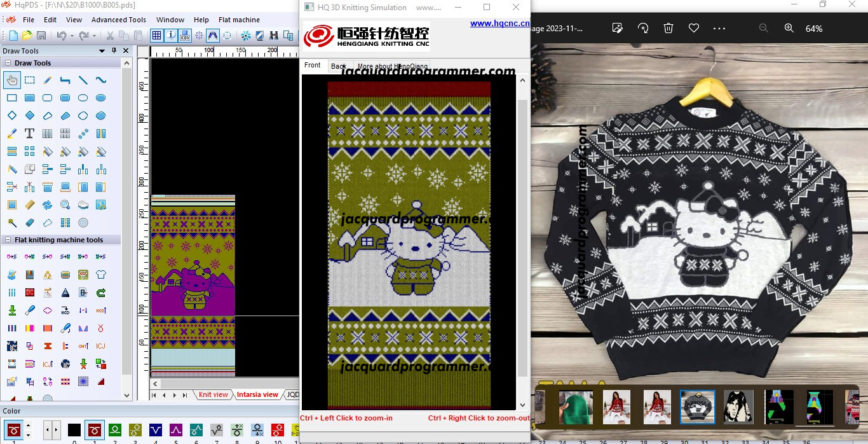Click the edit image icon in Photos
This screenshot has width=868, height=444.
tap(617, 28)
